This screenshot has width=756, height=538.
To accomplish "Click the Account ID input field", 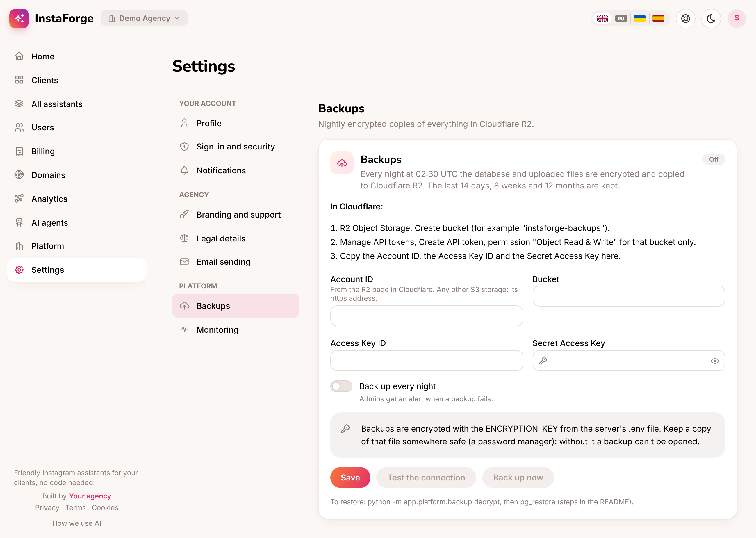I will [427, 316].
